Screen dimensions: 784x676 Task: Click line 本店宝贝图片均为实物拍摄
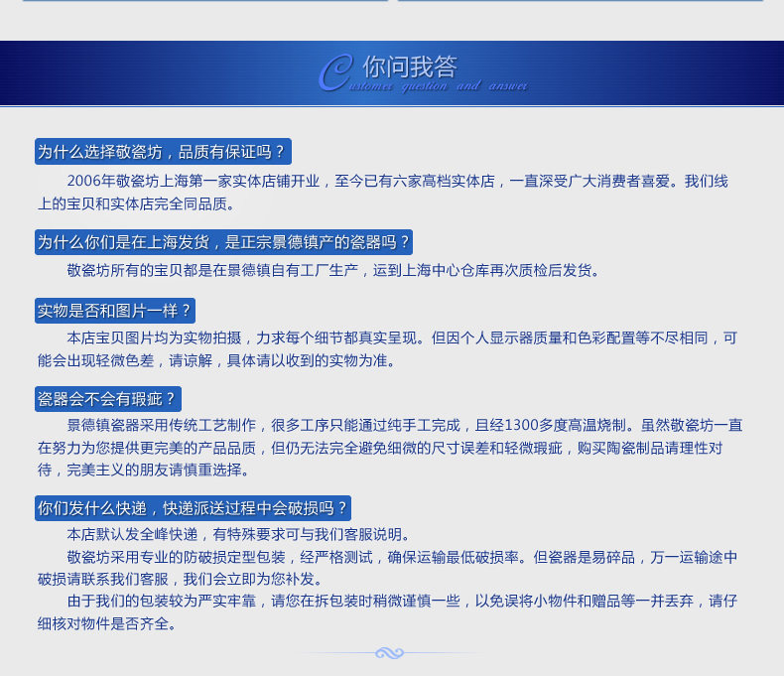pos(402,338)
